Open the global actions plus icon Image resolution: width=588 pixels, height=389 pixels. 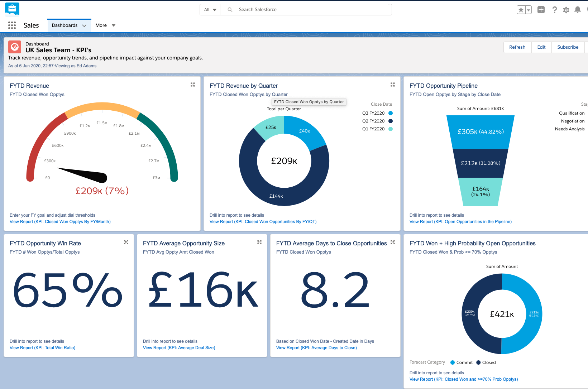click(541, 10)
